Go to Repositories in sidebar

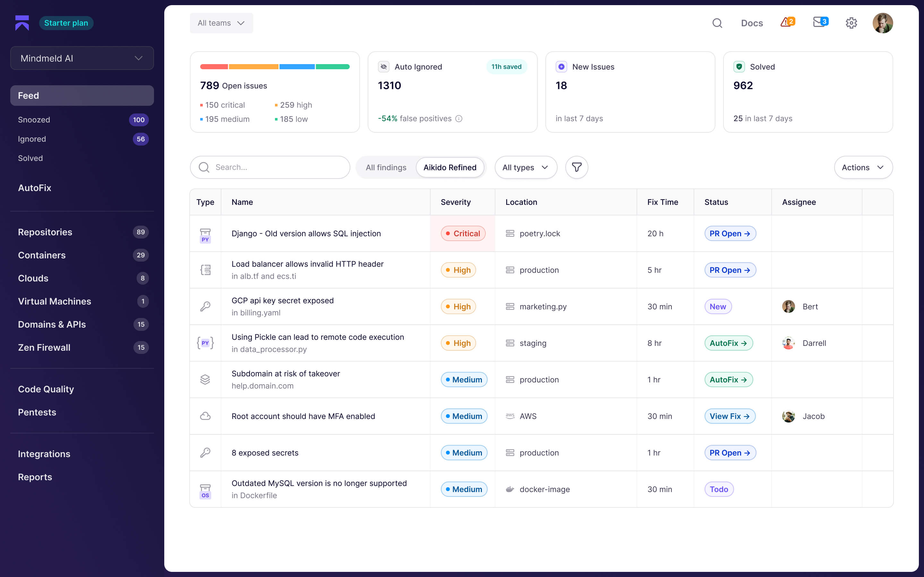coord(45,232)
